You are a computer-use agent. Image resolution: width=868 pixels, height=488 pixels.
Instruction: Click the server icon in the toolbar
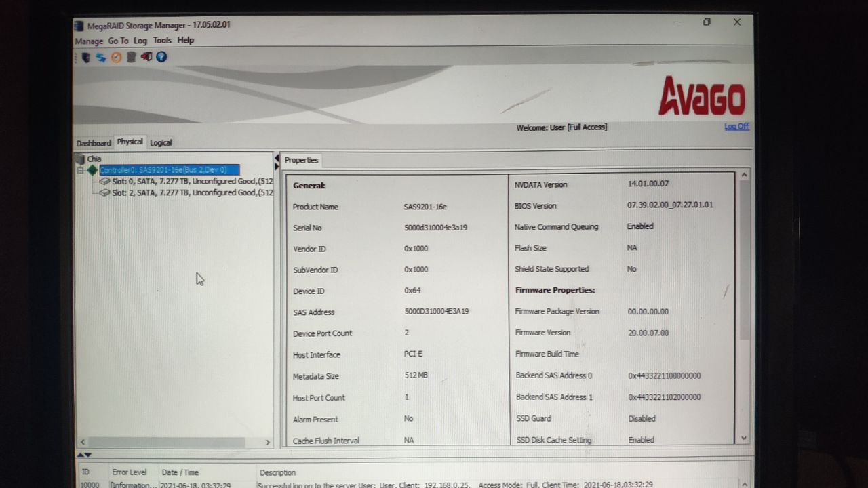click(86, 58)
